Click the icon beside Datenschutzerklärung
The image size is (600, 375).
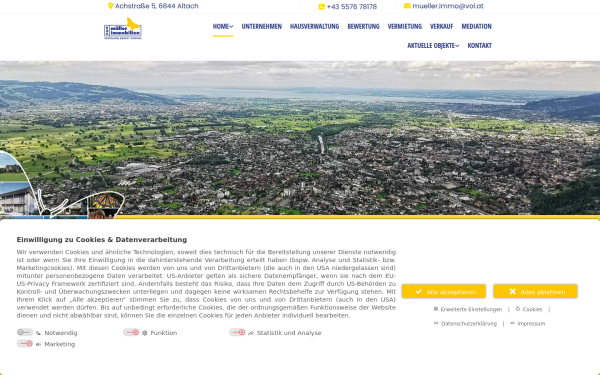pos(436,323)
